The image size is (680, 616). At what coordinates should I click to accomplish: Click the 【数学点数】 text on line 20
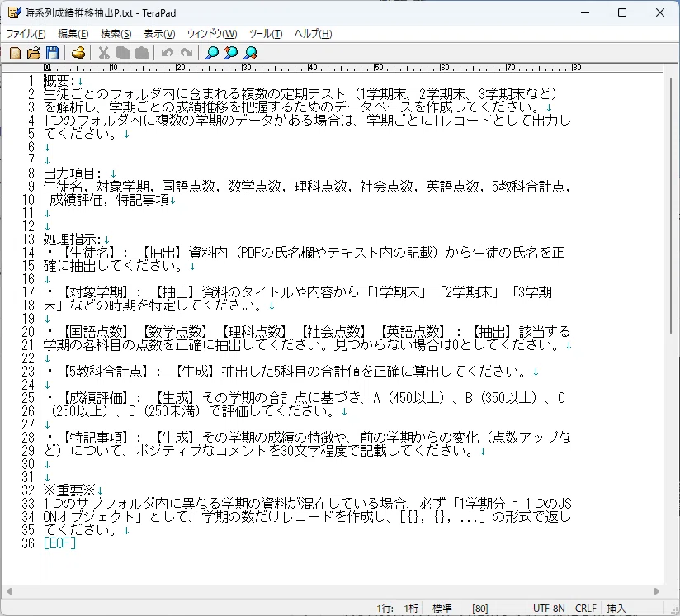tap(174, 332)
